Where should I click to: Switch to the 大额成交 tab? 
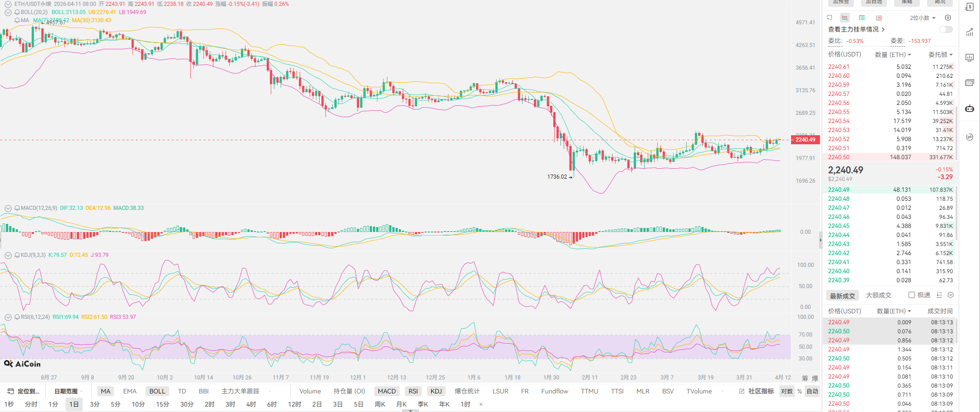click(x=878, y=295)
